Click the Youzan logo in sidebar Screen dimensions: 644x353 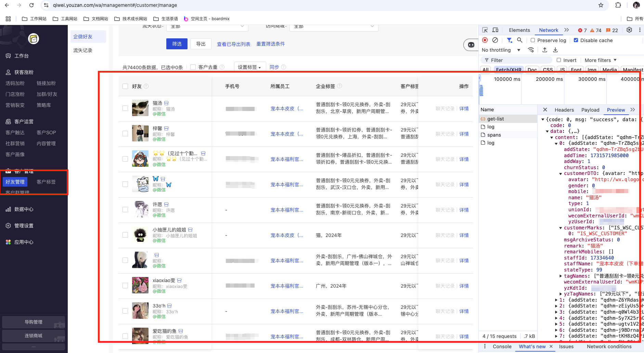[34, 39]
